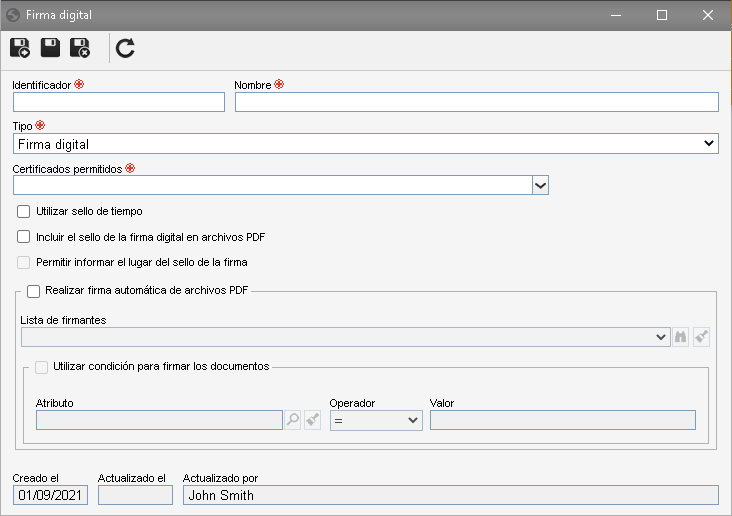Viewport: 732px width, 516px height.
Task: Click the Identificador text field
Action: click(119, 102)
